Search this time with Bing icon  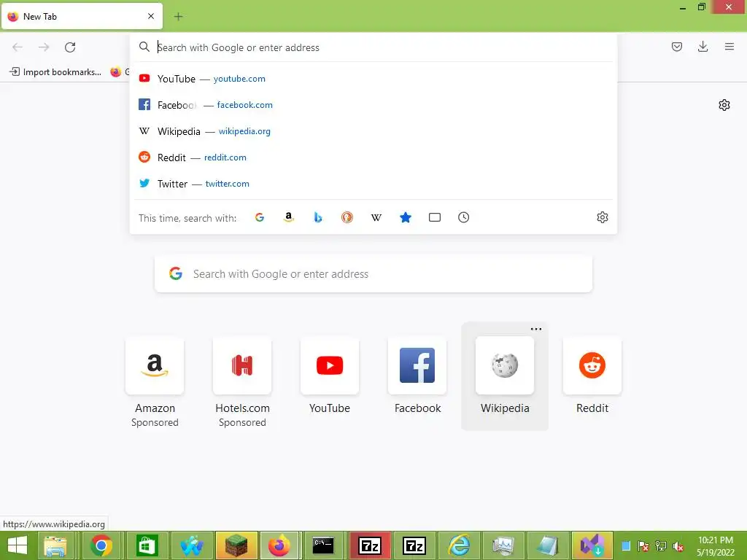[x=318, y=217]
